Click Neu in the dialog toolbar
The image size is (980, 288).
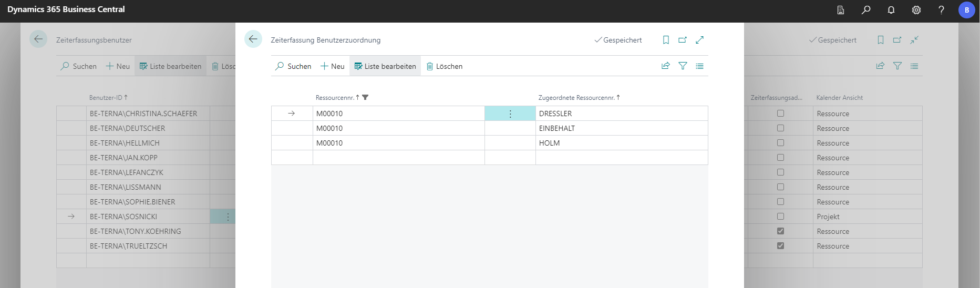pyautogui.click(x=333, y=66)
